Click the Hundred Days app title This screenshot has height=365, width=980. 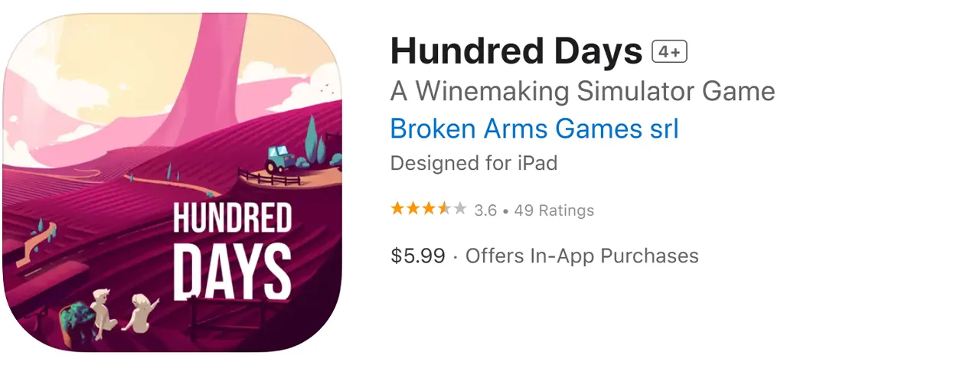tap(516, 51)
